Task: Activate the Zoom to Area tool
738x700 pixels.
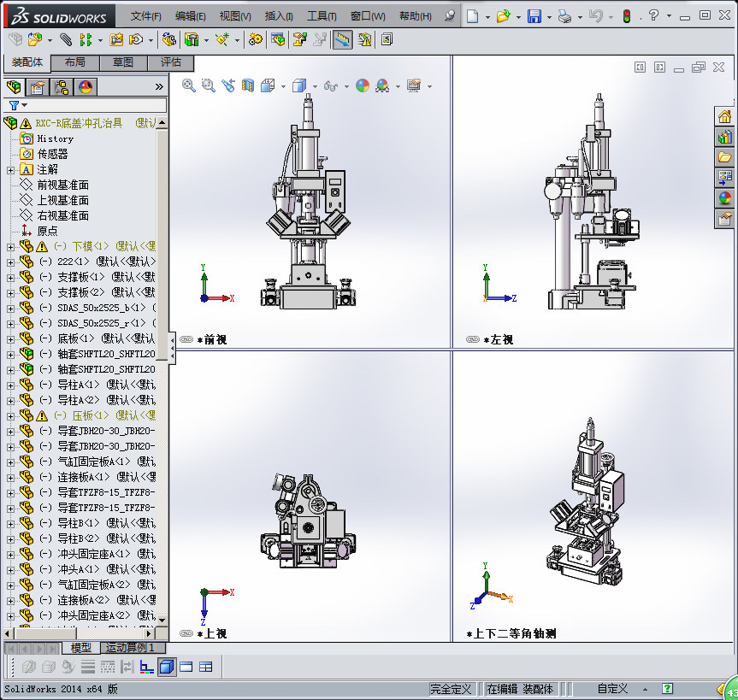Action: pos(208,85)
